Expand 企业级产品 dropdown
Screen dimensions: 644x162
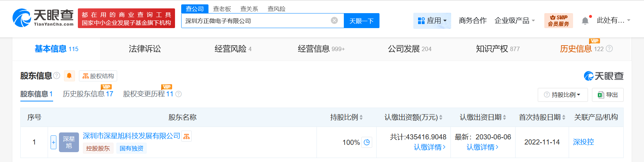[x=514, y=21]
